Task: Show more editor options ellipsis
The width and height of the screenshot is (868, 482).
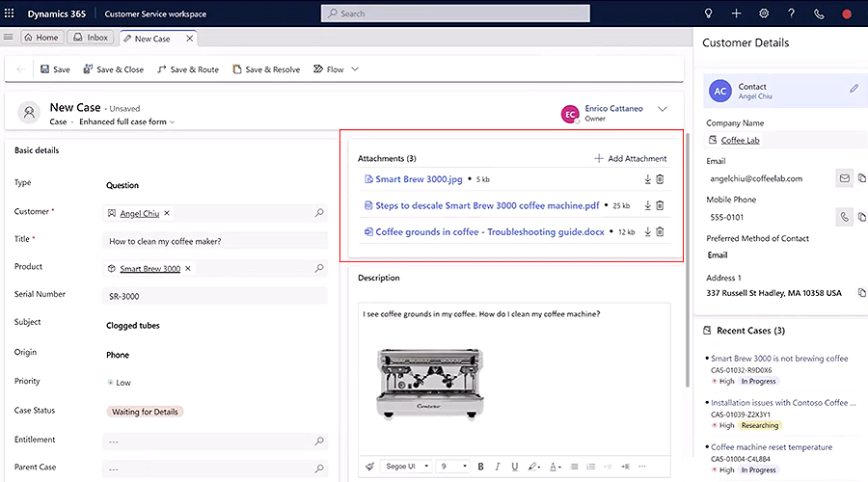Action: click(642, 467)
